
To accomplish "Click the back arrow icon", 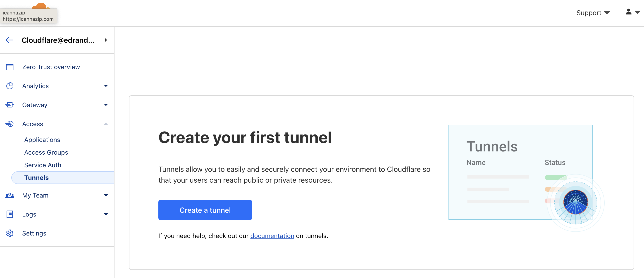I will (x=9, y=40).
